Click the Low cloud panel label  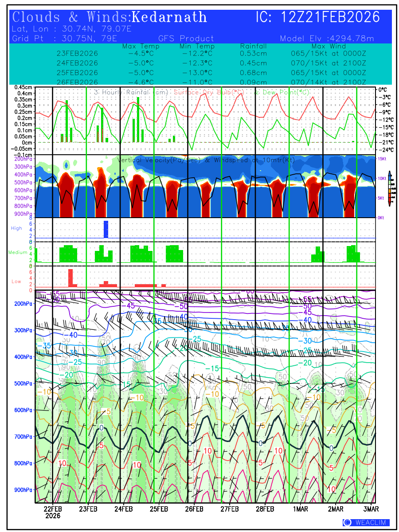pos(16,281)
